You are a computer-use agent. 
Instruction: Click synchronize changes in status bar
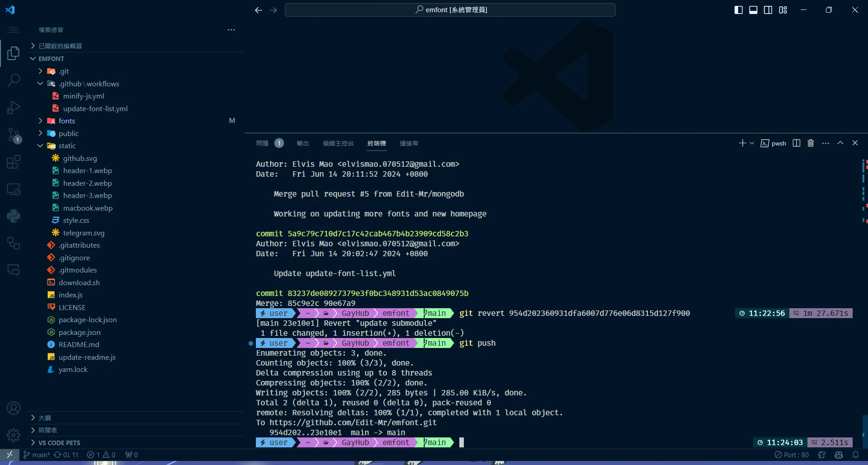click(x=66, y=455)
